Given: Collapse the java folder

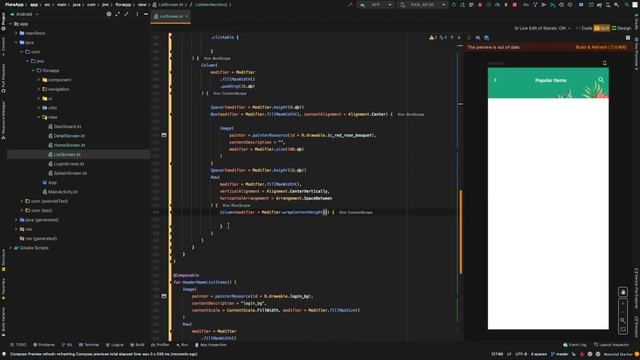Looking at the screenshot, I should coord(16,42).
